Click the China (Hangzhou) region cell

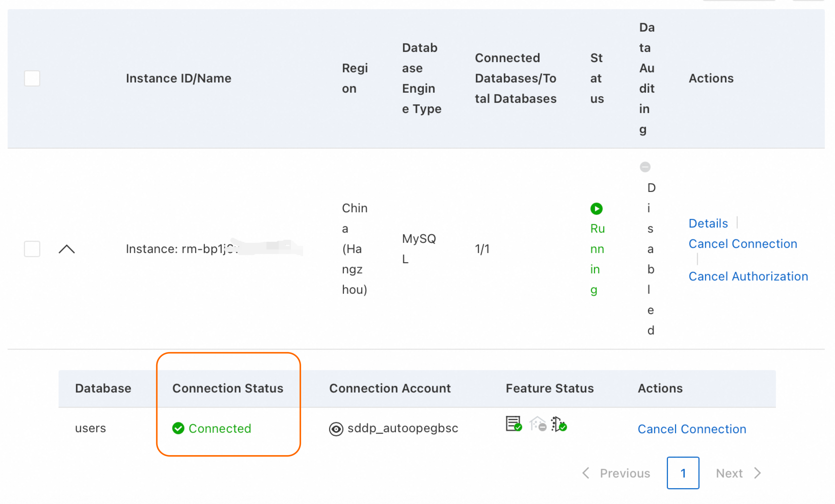(x=355, y=249)
